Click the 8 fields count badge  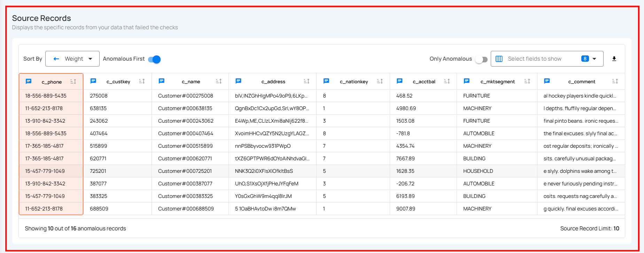pos(585,59)
